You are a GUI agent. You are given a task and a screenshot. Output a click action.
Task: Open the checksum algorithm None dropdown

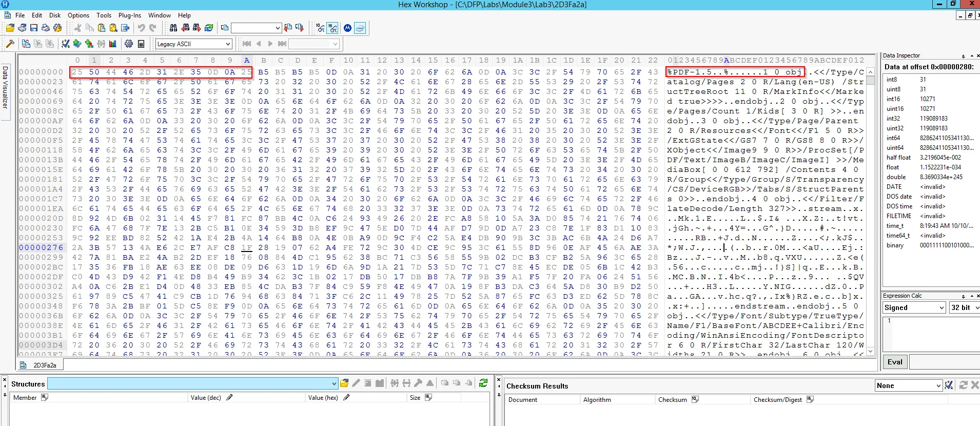(x=938, y=385)
